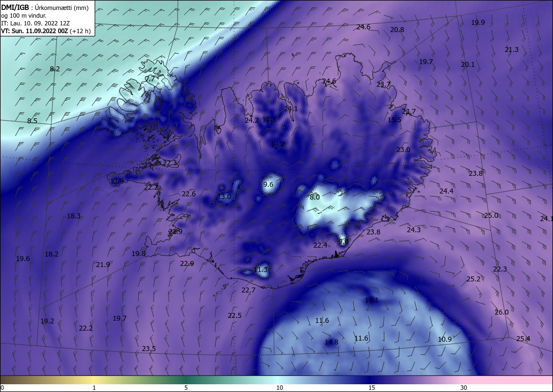Select the map value 20.1
The width and height of the screenshot is (553, 392).
(x=468, y=65)
